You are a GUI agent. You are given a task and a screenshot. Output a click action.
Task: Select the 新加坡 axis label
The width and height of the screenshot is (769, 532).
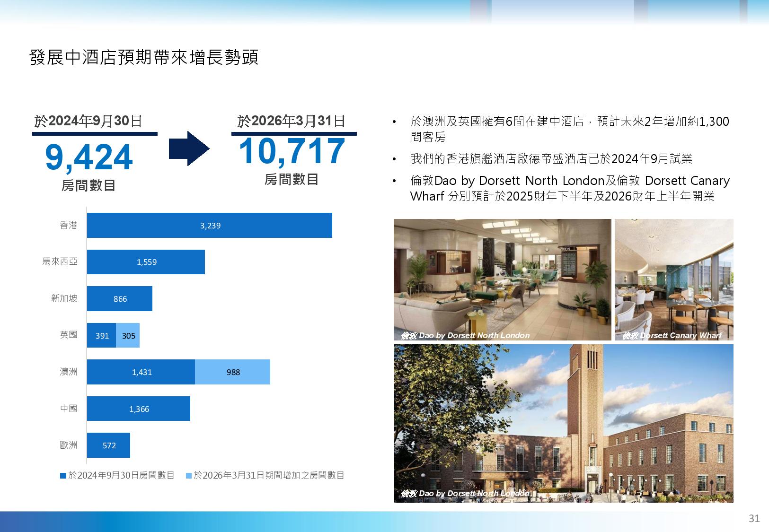[x=64, y=298]
